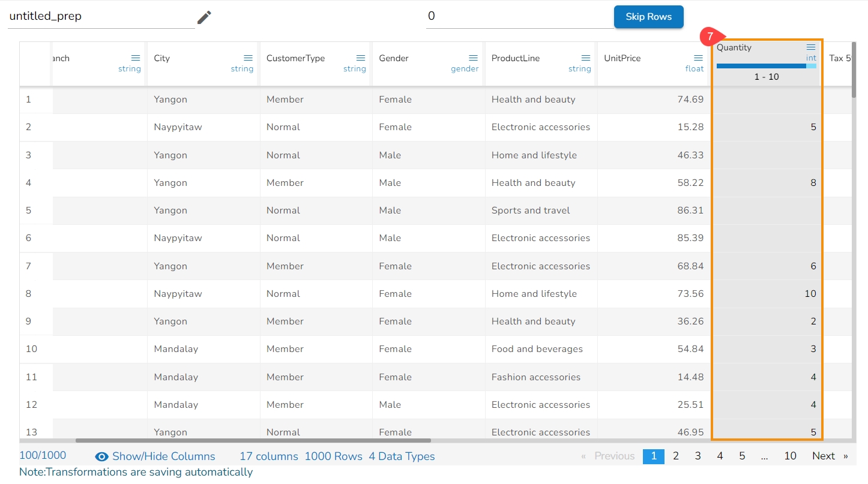
Task: Open the CustomerType column menu icon
Action: coord(361,58)
